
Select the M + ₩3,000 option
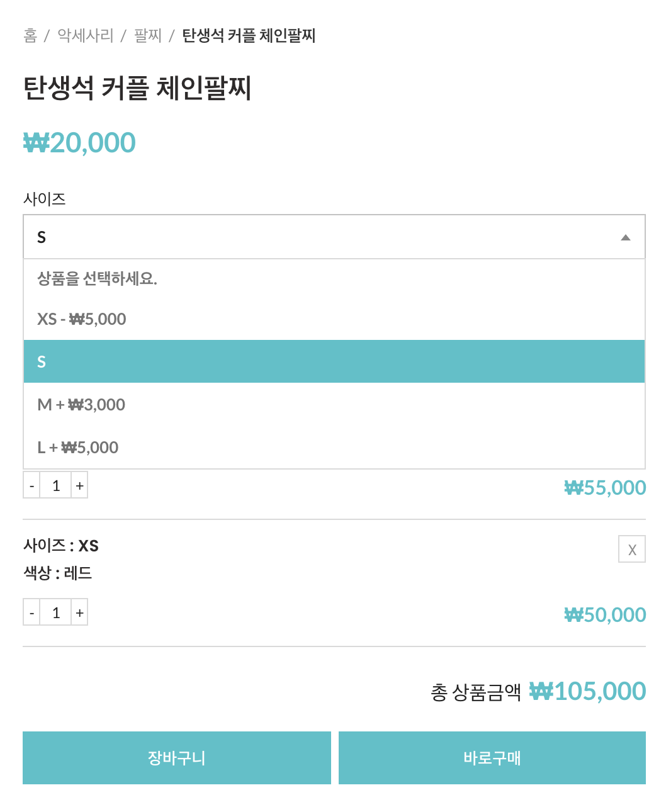81,404
